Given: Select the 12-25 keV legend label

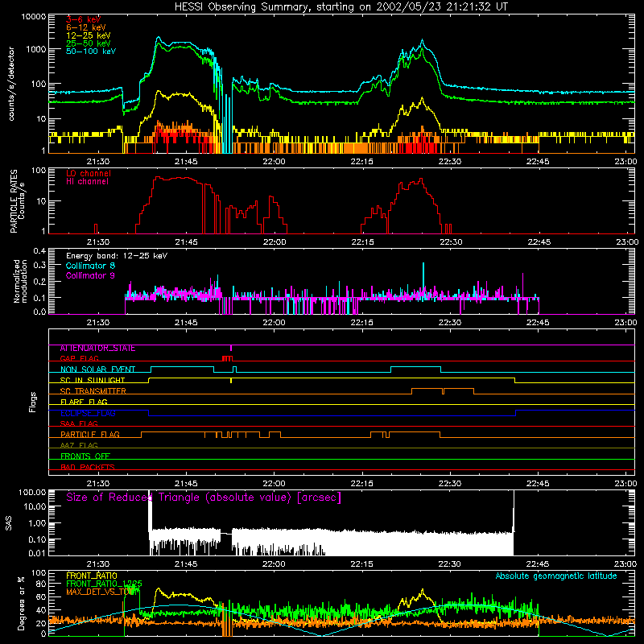Looking at the screenshot, I should pyautogui.click(x=89, y=35).
